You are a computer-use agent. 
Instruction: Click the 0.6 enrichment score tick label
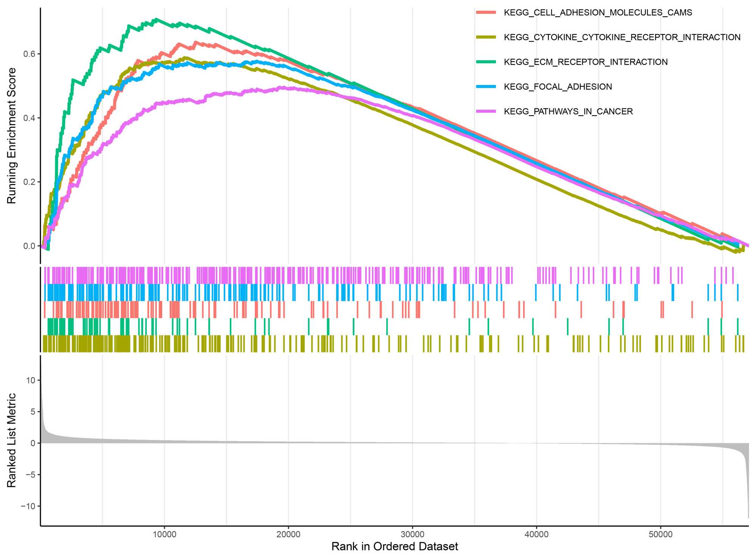[x=29, y=54]
